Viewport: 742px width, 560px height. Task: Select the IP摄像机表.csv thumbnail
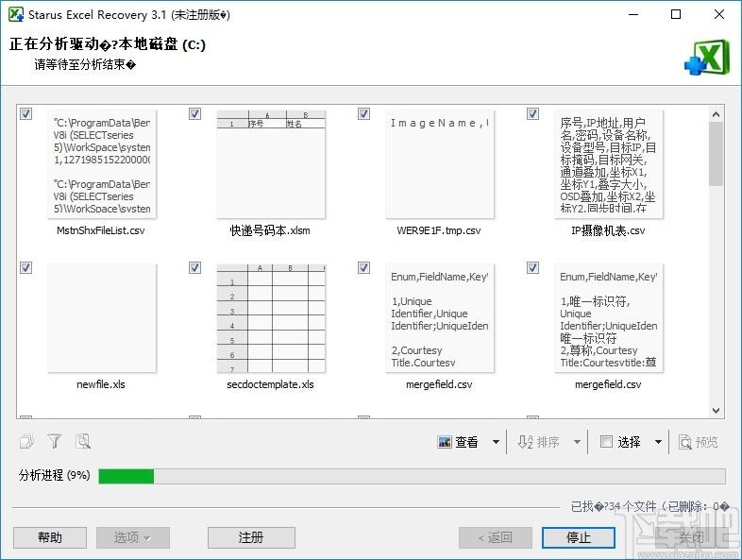[x=609, y=164]
